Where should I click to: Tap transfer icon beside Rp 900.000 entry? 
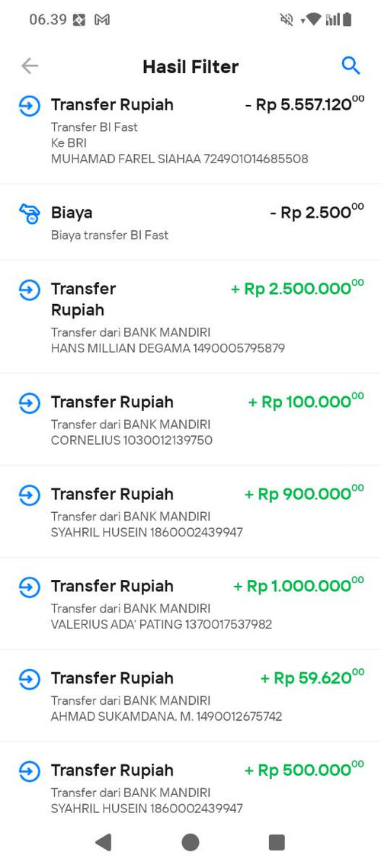pos(30,495)
